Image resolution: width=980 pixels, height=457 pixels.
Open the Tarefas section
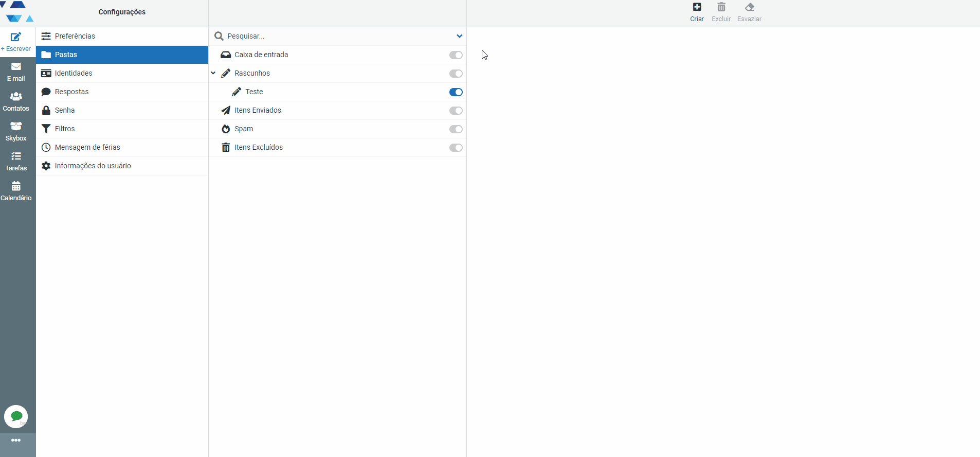click(x=16, y=161)
